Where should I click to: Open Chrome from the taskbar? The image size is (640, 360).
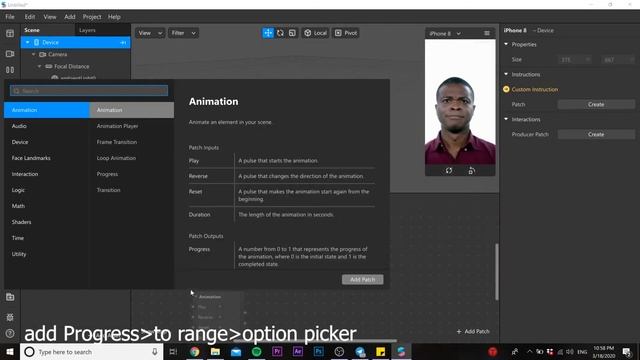(195, 351)
